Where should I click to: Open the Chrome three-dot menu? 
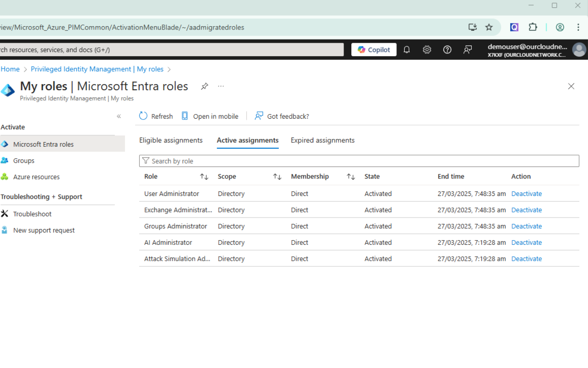pyautogui.click(x=578, y=27)
